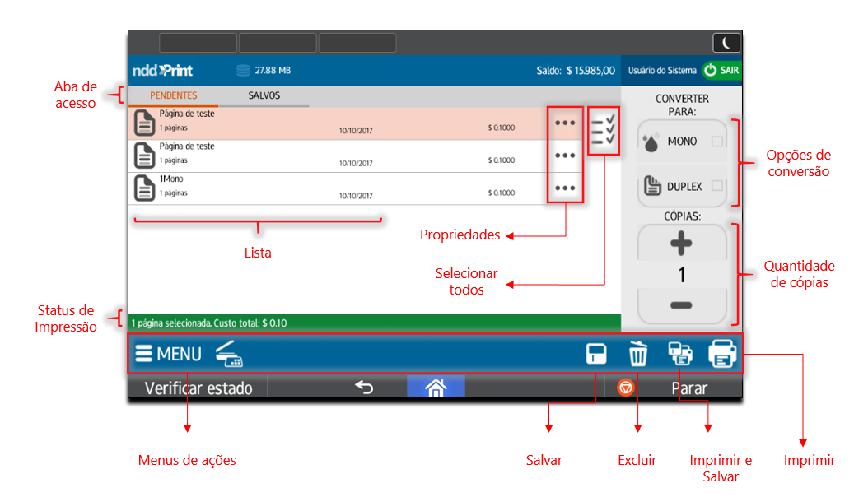This screenshot has height=497, width=868.
Task: Expand the hamburger MENU
Action: click(169, 354)
